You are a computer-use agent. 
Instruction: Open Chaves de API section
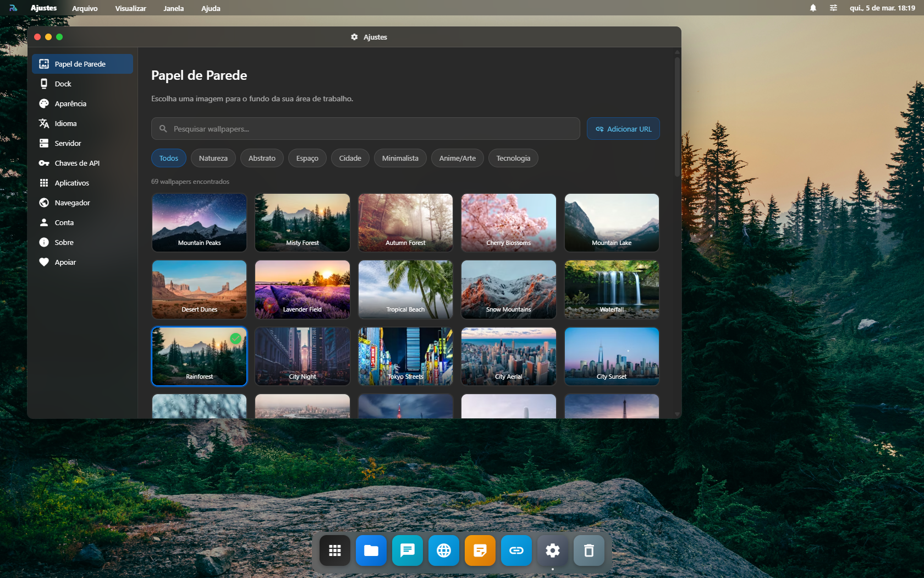point(76,163)
